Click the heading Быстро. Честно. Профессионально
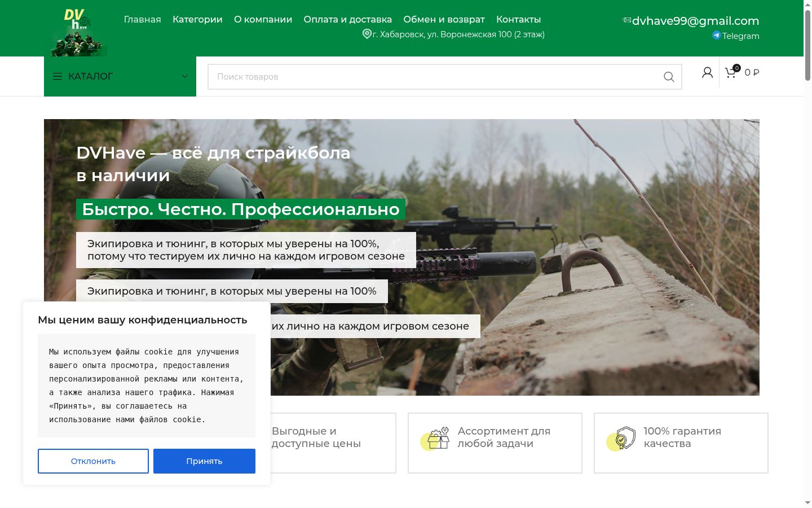Viewport: 812px width, 508px height. pyautogui.click(x=241, y=209)
